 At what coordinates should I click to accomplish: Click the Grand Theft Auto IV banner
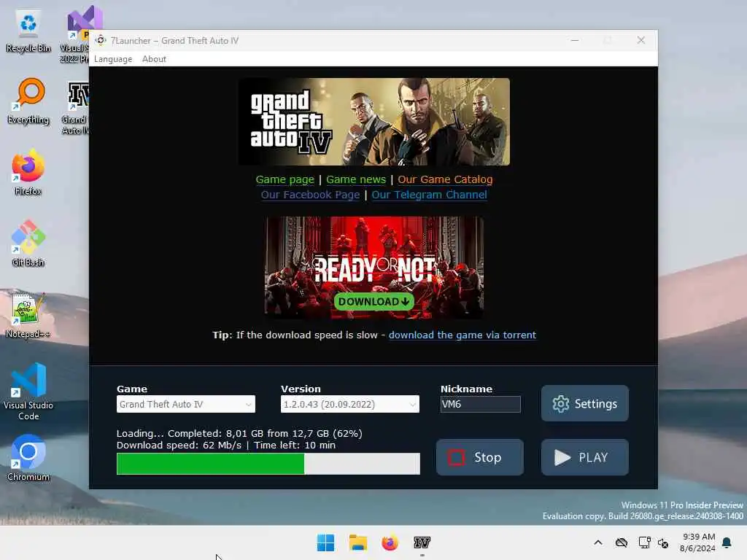tap(374, 122)
